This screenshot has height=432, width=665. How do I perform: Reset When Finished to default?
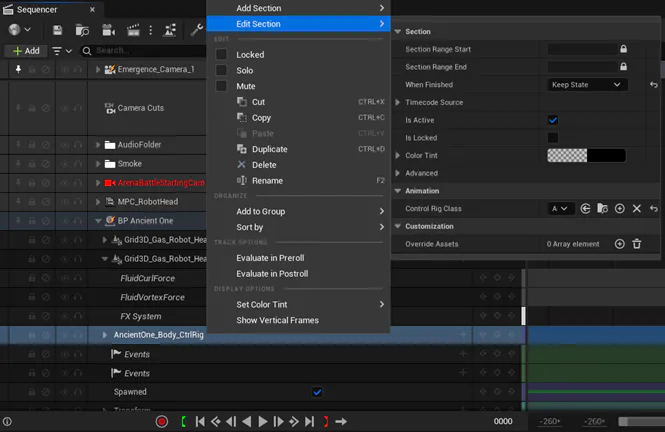click(x=654, y=85)
